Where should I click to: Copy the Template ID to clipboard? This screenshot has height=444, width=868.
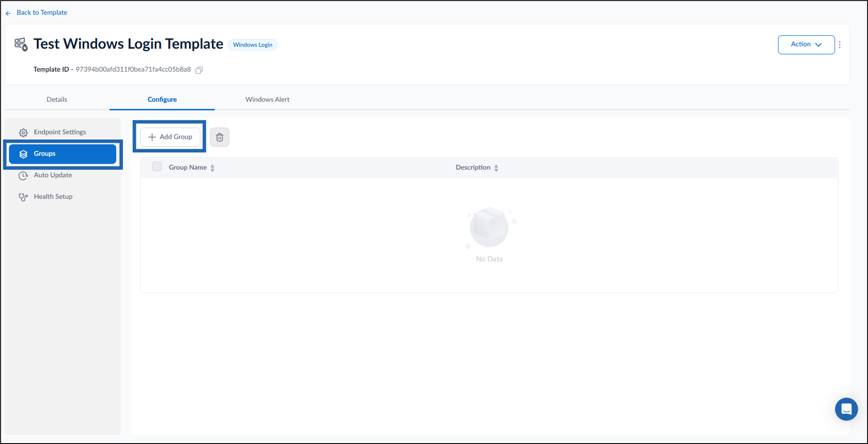(199, 70)
